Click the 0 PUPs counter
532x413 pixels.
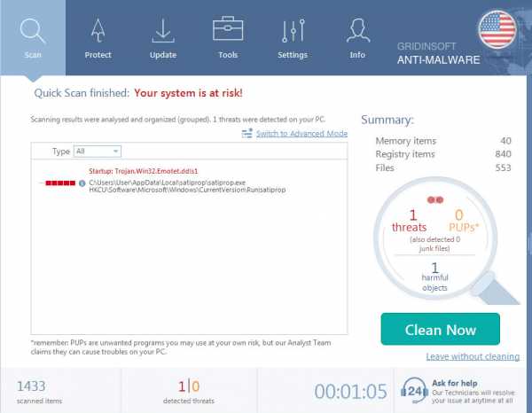pos(464,221)
